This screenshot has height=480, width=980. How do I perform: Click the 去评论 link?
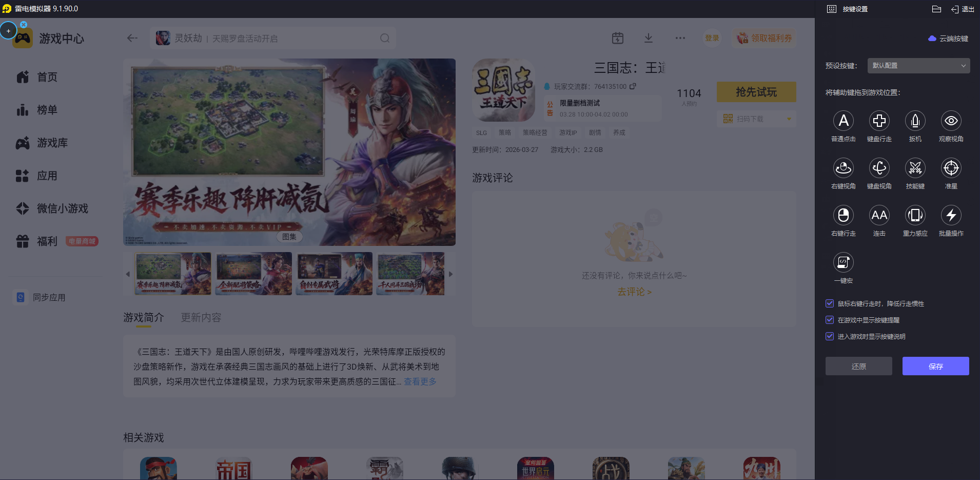click(x=634, y=292)
